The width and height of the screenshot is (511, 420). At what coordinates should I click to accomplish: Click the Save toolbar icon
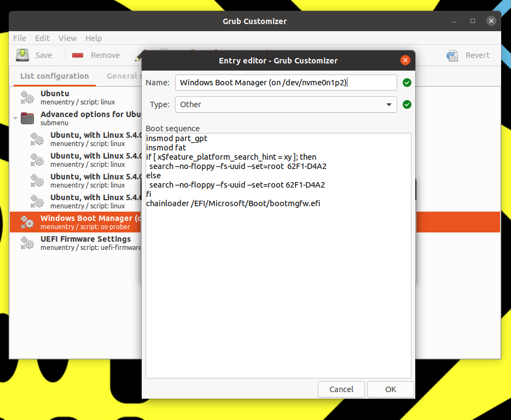coord(22,55)
